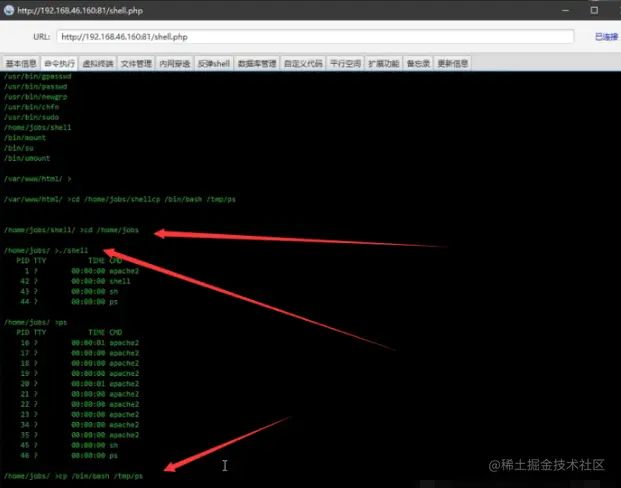Click the PID 44 ps process row
The width and height of the screenshot is (621, 488).
[x=69, y=302]
